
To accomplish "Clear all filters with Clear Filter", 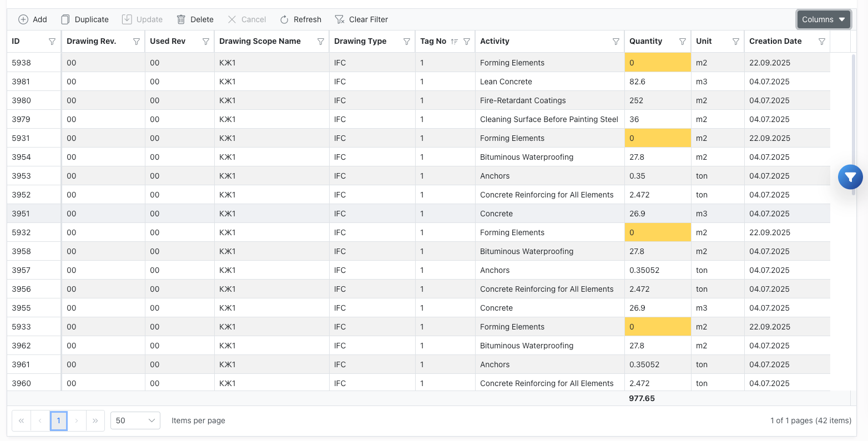I will click(361, 19).
